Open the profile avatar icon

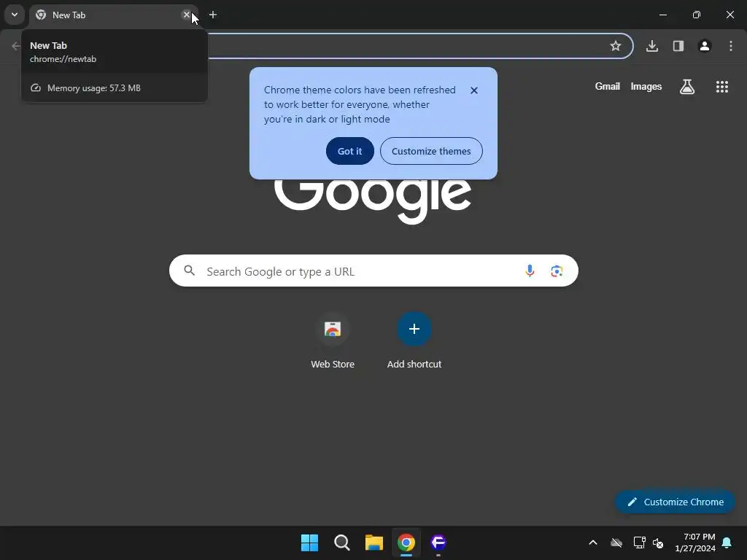pos(705,46)
